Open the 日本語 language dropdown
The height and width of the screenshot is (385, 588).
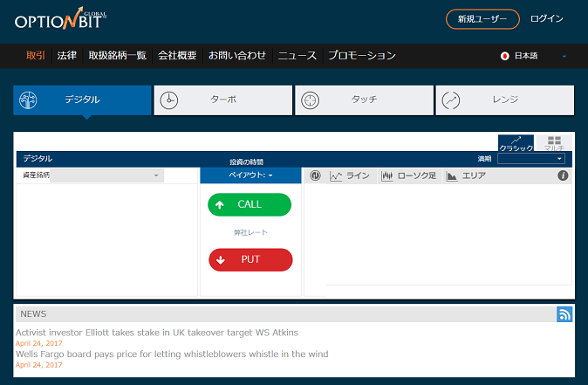coord(533,56)
